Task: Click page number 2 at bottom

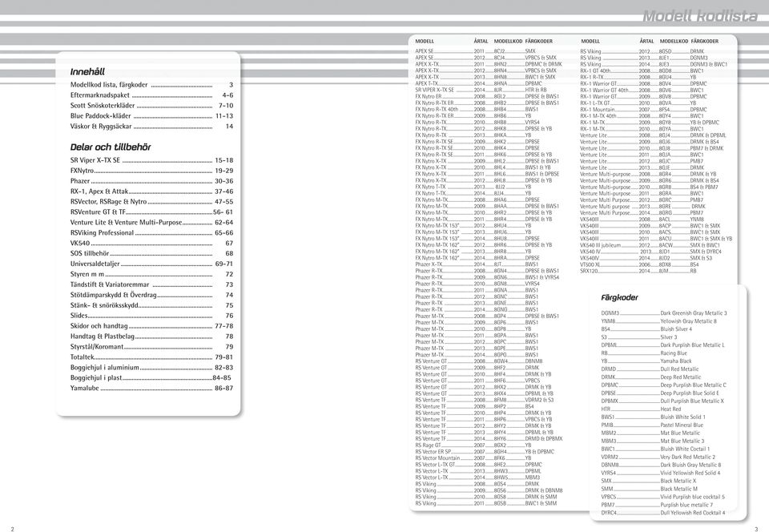Action: [x=12, y=529]
